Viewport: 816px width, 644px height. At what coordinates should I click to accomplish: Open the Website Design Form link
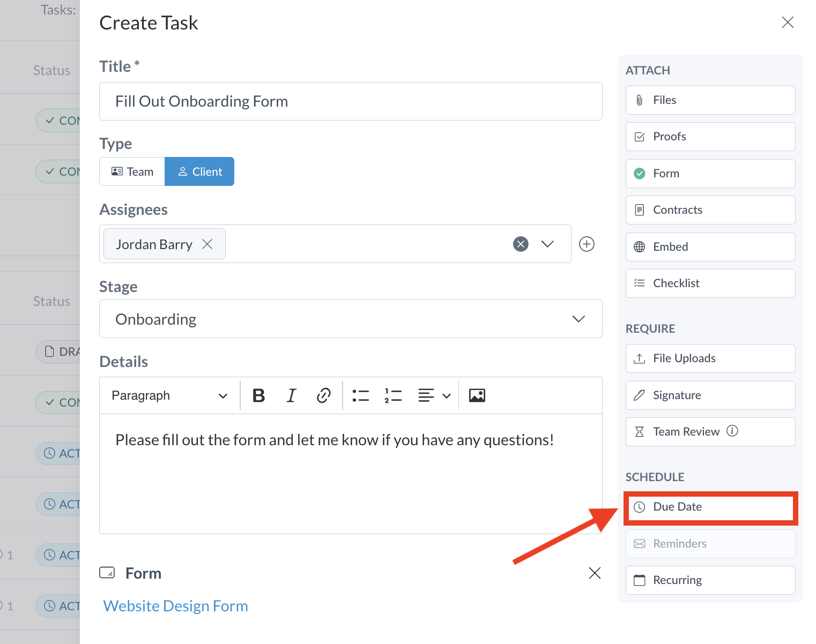click(x=175, y=606)
